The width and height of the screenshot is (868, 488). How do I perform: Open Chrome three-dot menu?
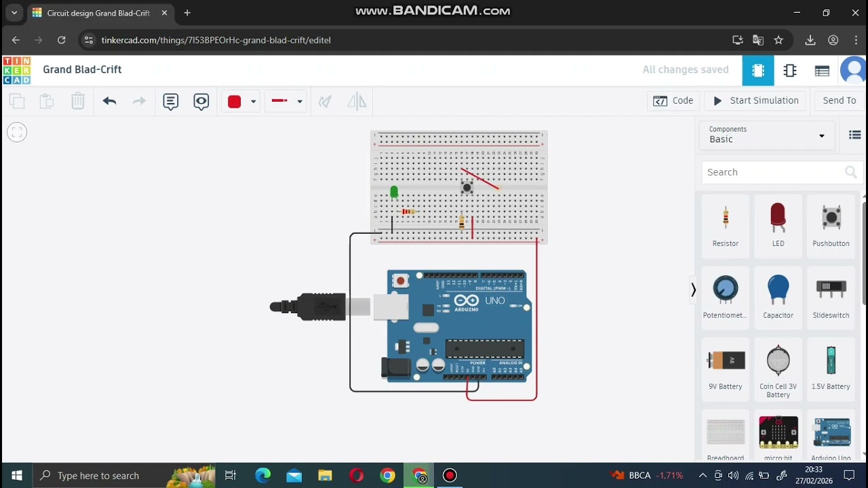pyautogui.click(x=856, y=40)
